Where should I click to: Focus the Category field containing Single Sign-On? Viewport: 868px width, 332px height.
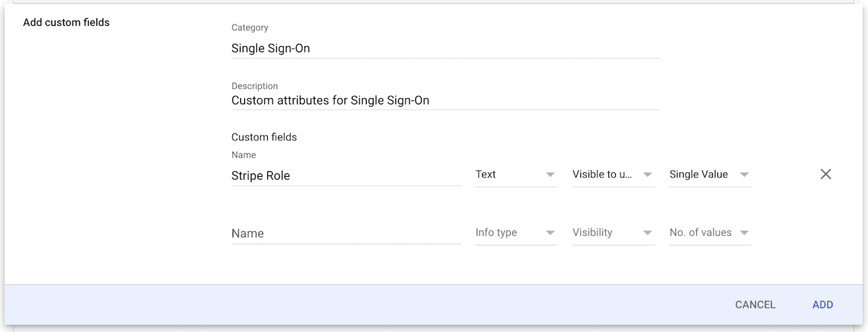(446, 49)
